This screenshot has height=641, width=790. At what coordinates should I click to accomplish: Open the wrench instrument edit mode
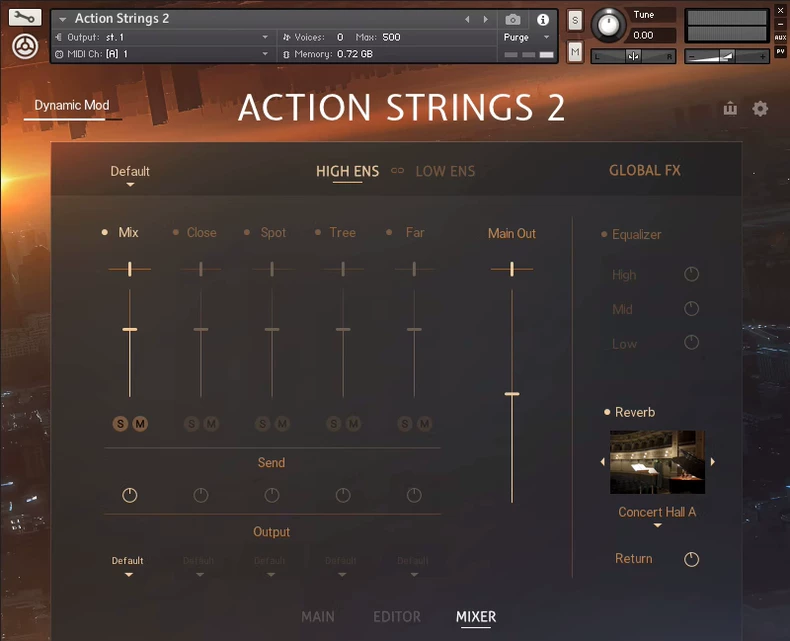point(24,17)
